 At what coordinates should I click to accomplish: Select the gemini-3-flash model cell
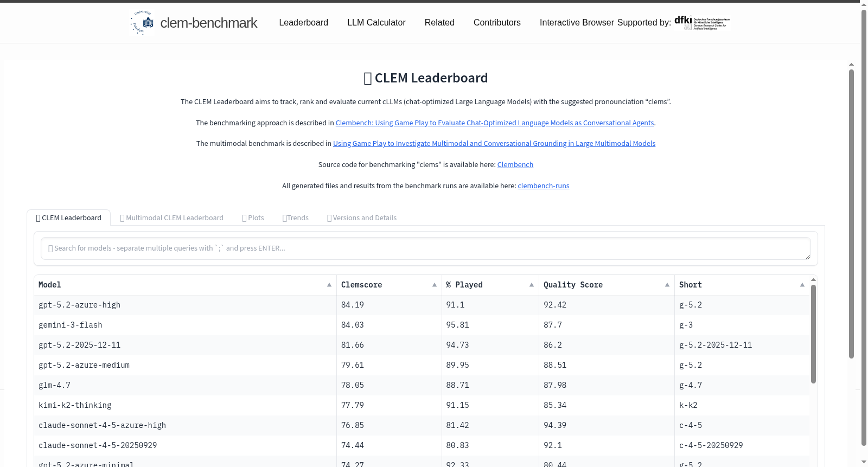point(185,325)
